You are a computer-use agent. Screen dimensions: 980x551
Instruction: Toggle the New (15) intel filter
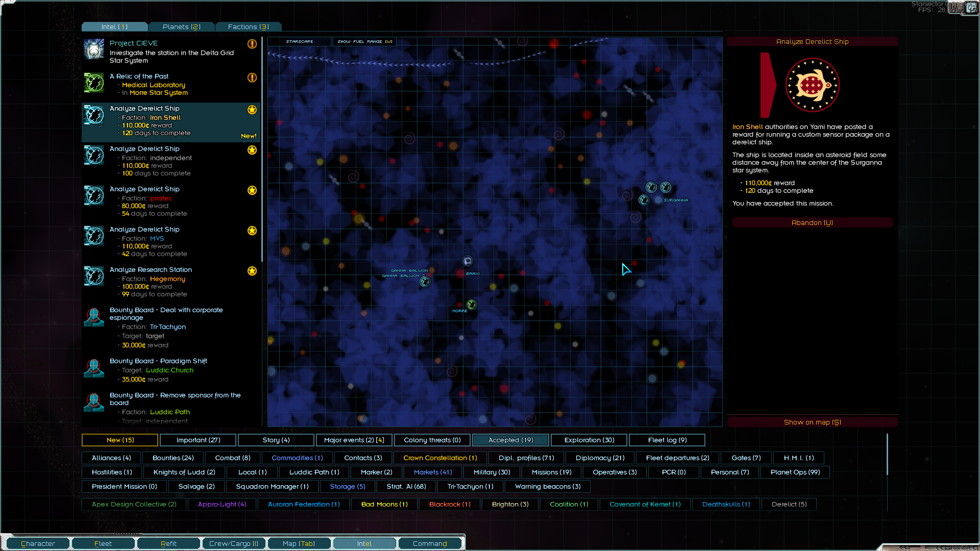coord(120,440)
